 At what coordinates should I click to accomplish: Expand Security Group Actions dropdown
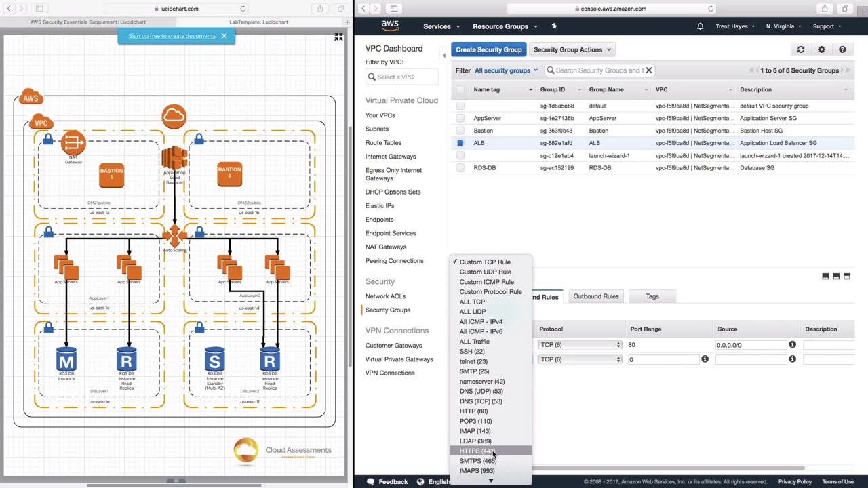point(572,49)
